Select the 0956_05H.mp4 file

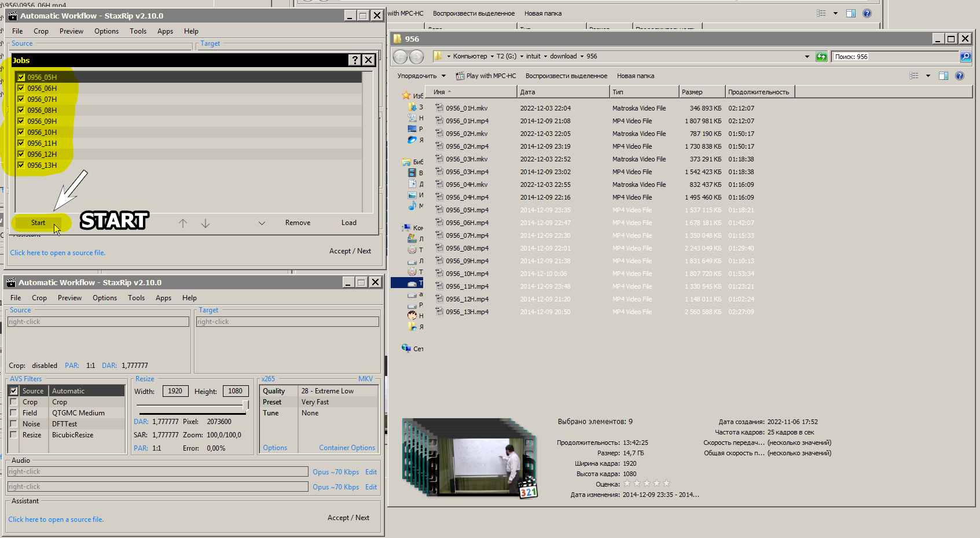coord(467,210)
